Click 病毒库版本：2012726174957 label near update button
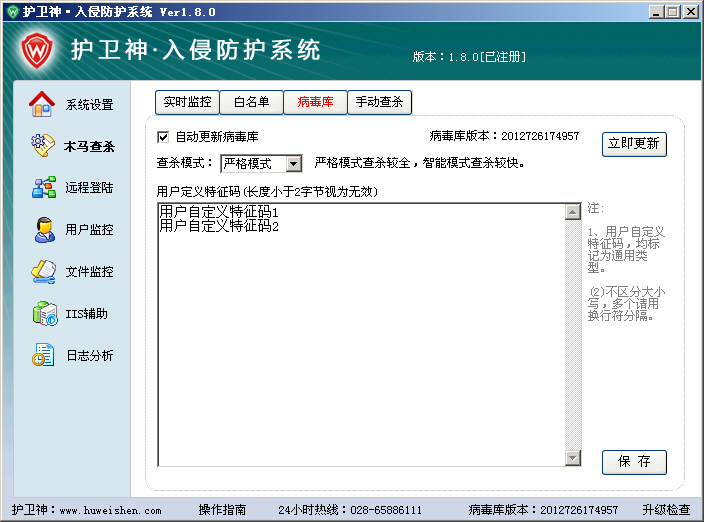Screen dimensions: 704x522 tap(504, 136)
